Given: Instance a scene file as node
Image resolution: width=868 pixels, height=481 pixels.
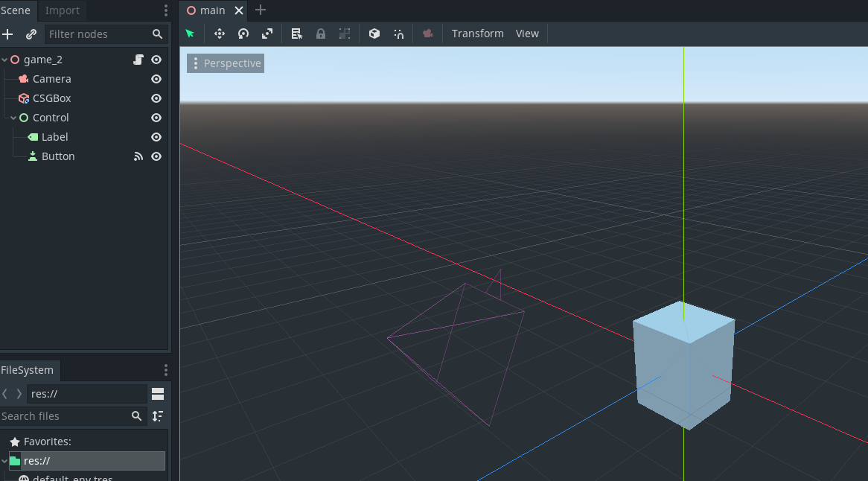Looking at the screenshot, I should [31, 34].
